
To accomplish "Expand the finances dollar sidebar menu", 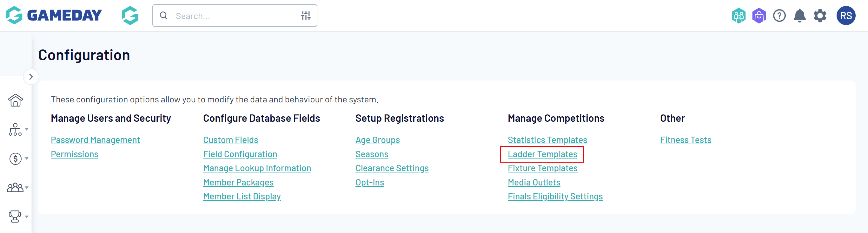I will coord(18,159).
